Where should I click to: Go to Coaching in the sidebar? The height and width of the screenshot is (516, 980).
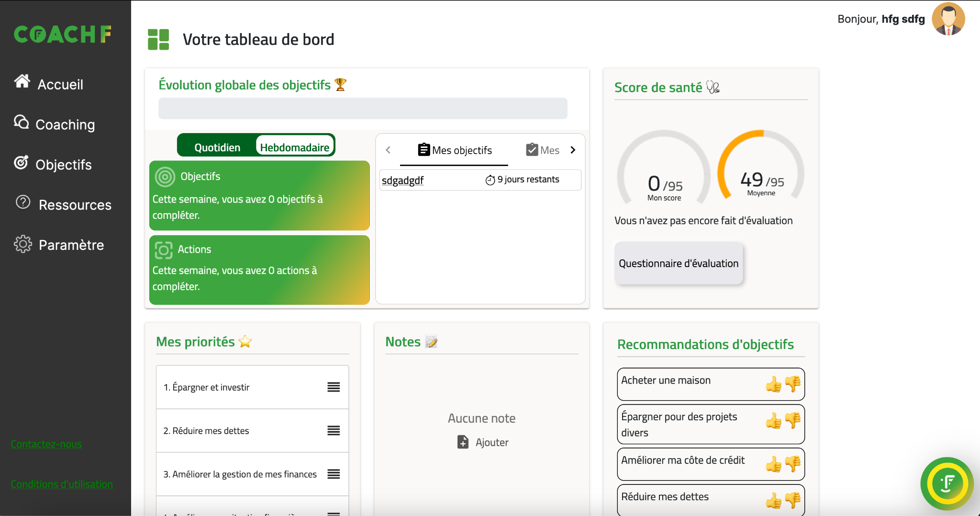(65, 124)
